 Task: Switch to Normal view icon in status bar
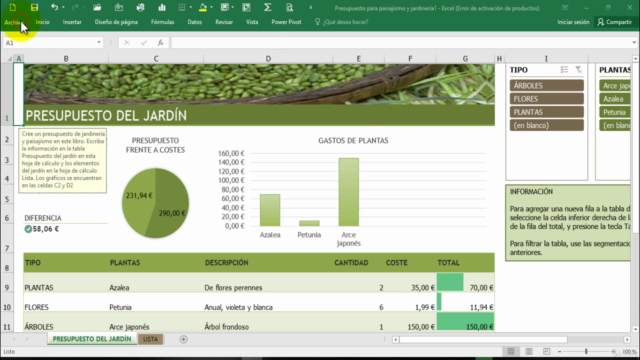click(511, 351)
